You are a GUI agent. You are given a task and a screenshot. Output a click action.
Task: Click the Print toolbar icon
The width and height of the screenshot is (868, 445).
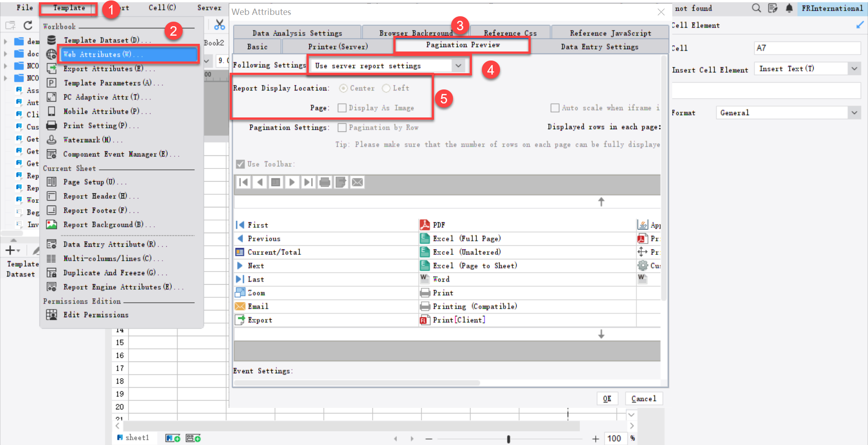tap(325, 182)
